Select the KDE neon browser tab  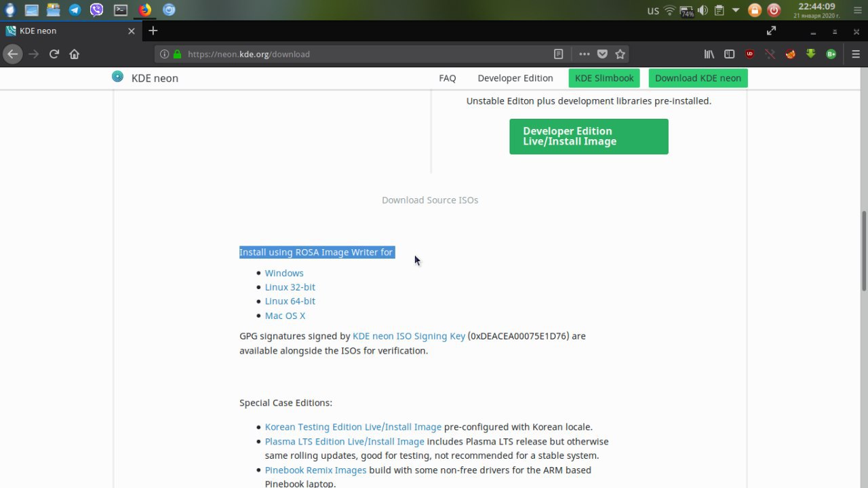click(x=70, y=31)
